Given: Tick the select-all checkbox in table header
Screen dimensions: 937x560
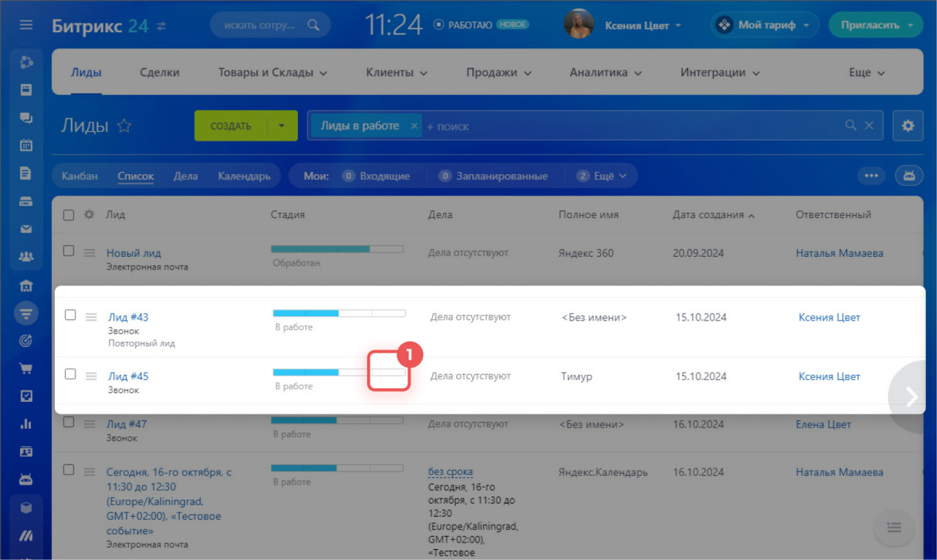Looking at the screenshot, I should [69, 215].
